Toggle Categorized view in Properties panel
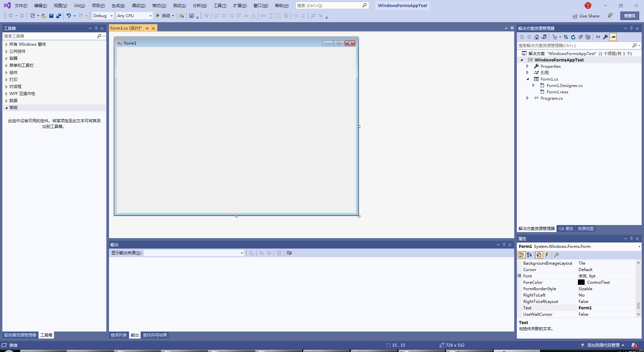The width and height of the screenshot is (644, 352). click(x=522, y=255)
